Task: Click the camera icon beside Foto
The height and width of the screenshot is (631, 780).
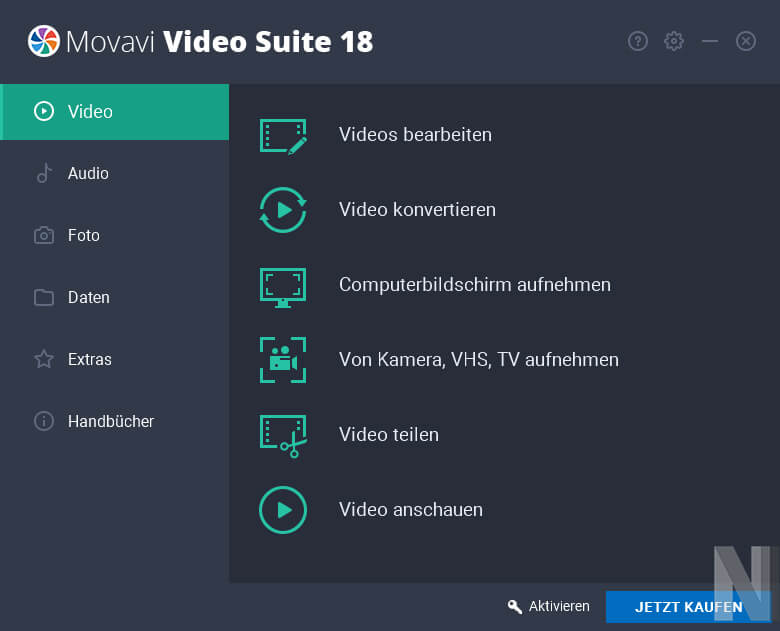Action: click(x=44, y=235)
